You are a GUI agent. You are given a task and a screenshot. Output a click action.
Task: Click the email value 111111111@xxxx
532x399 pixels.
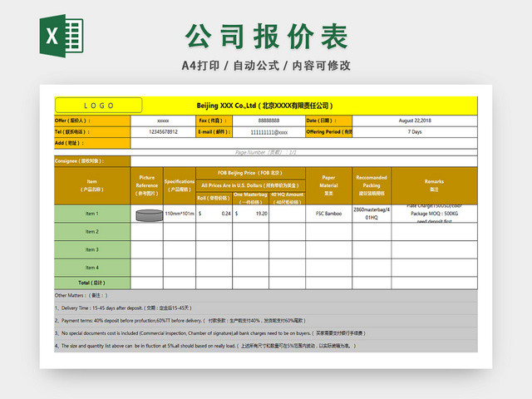tap(268, 132)
